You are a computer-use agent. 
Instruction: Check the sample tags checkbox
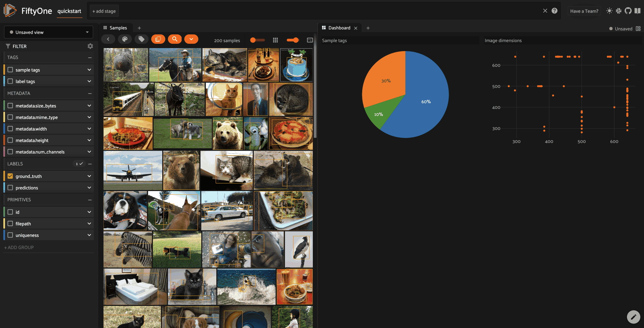[x=10, y=70]
